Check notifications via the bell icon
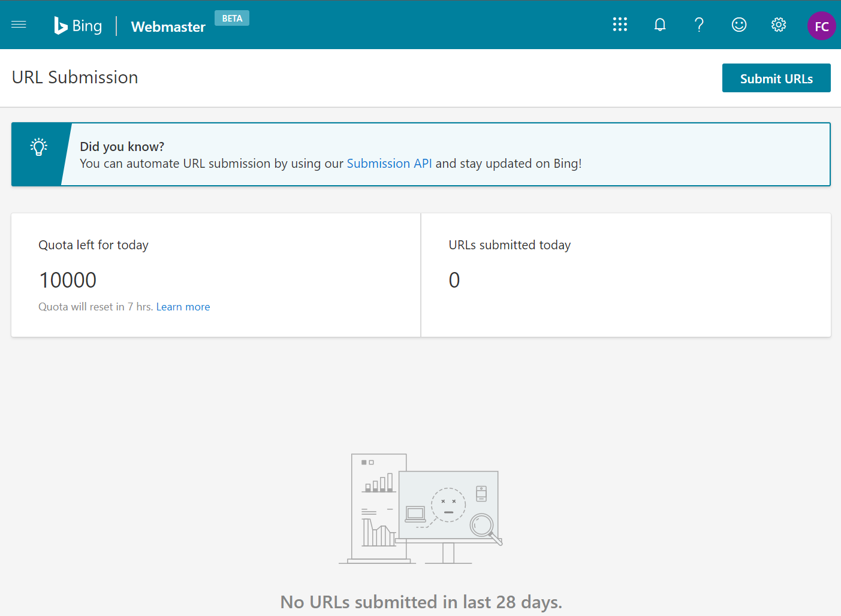The height and width of the screenshot is (616, 841). (x=659, y=25)
